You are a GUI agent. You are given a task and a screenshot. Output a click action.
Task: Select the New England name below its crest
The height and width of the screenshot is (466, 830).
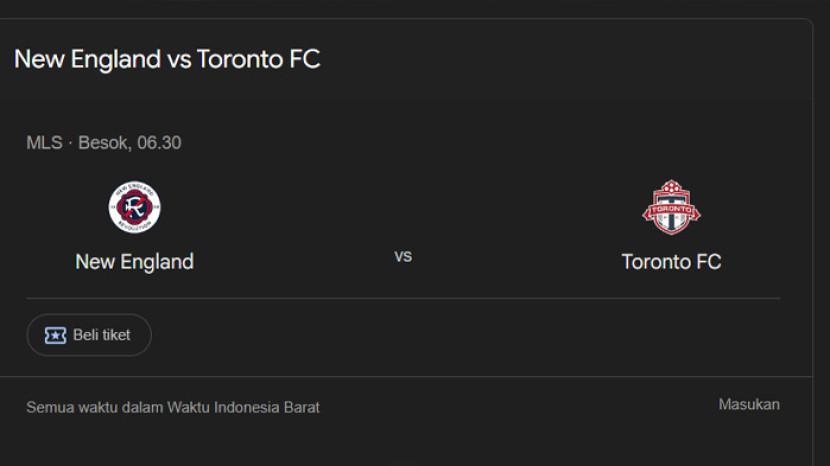point(134,262)
